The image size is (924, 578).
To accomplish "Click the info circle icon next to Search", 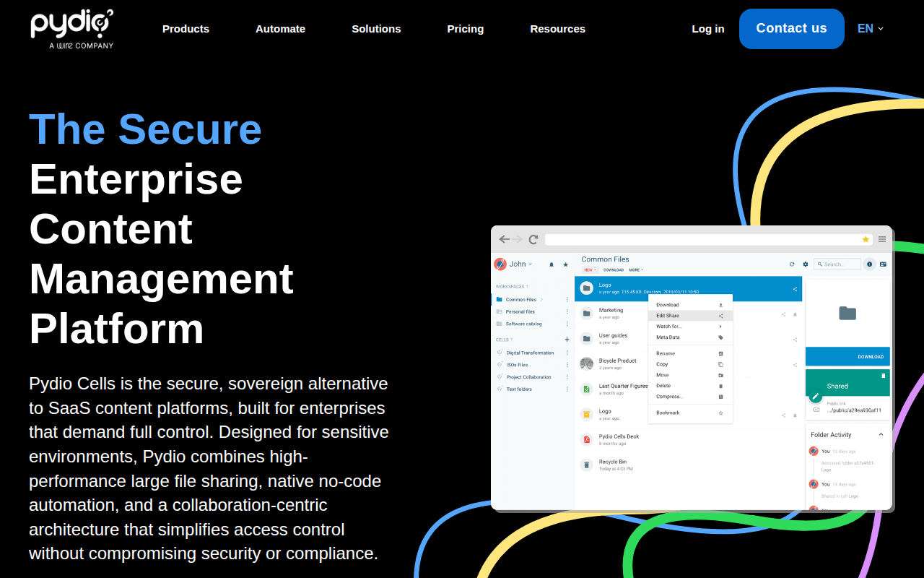I will [x=869, y=264].
